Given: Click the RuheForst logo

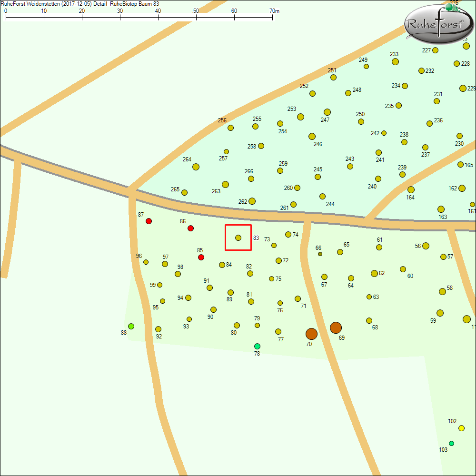Looking at the screenshot, I should [x=439, y=23].
